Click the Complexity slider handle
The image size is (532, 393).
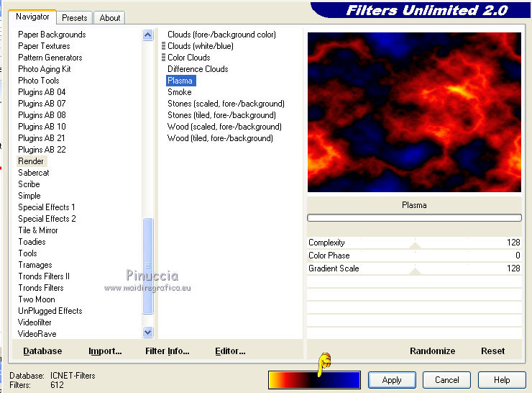[x=415, y=245]
